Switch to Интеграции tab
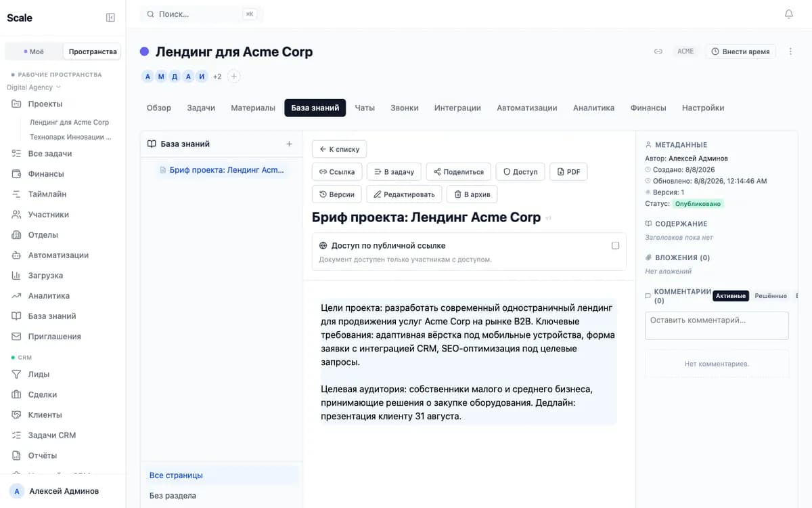Image resolution: width=812 pixels, height=508 pixels. coord(457,108)
